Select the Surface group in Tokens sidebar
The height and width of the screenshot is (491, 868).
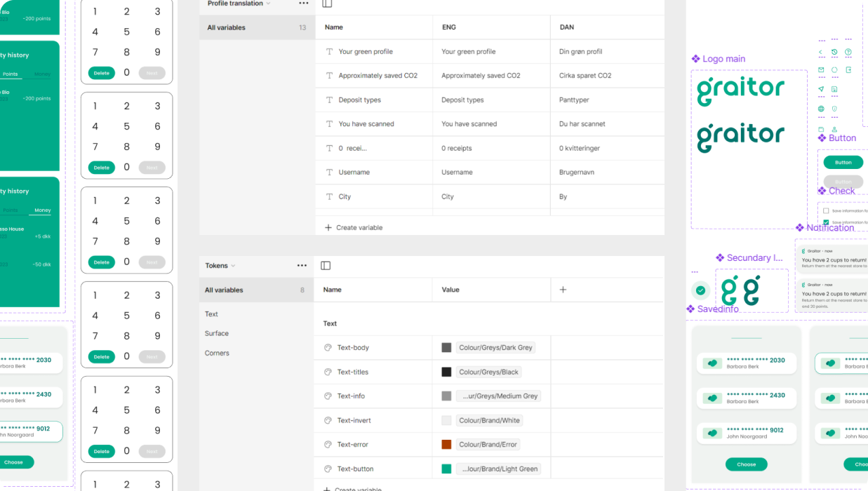[217, 334]
